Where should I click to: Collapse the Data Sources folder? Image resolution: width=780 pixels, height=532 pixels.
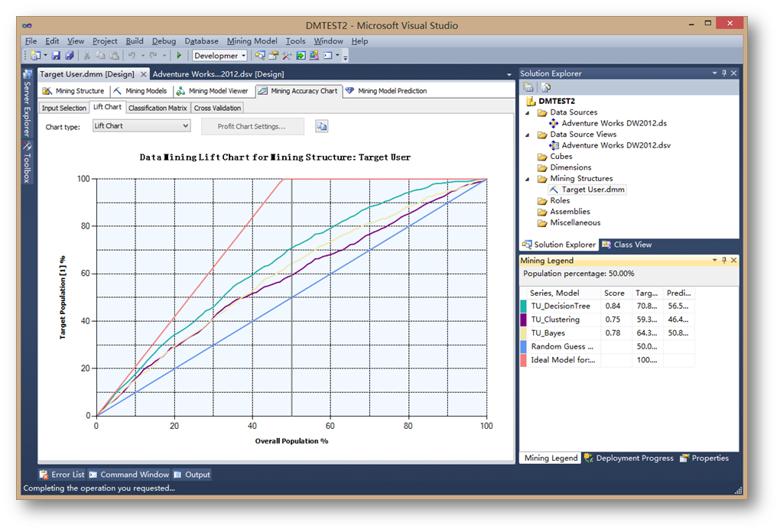(x=528, y=112)
